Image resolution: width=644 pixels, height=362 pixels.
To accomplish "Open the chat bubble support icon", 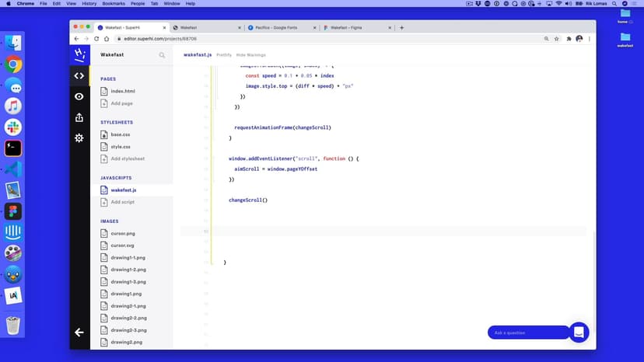I will (x=579, y=332).
